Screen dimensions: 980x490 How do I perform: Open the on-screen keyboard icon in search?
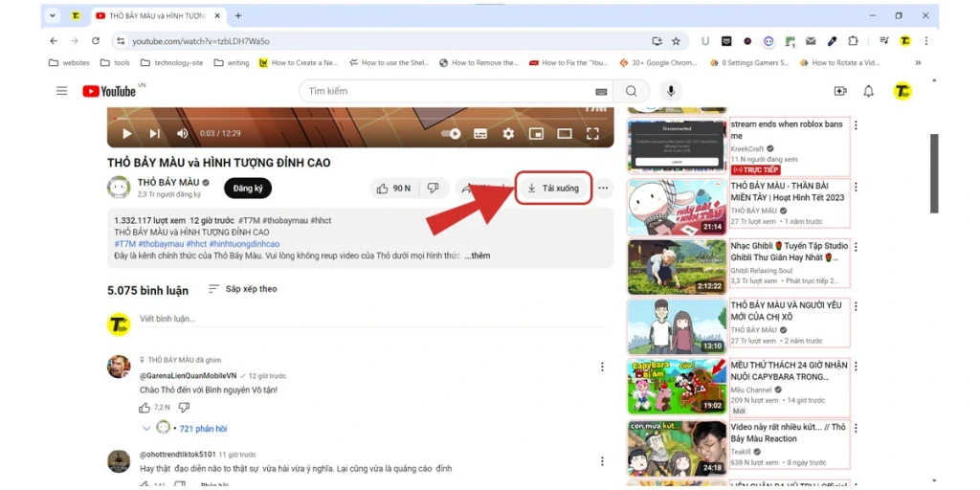(601, 92)
